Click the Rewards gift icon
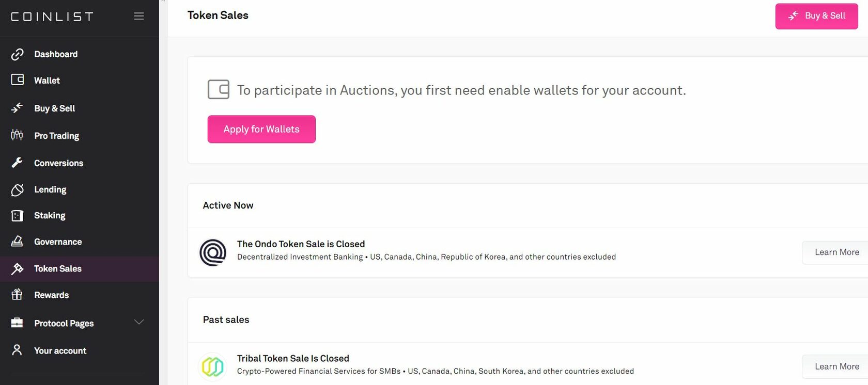 [x=17, y=295]
